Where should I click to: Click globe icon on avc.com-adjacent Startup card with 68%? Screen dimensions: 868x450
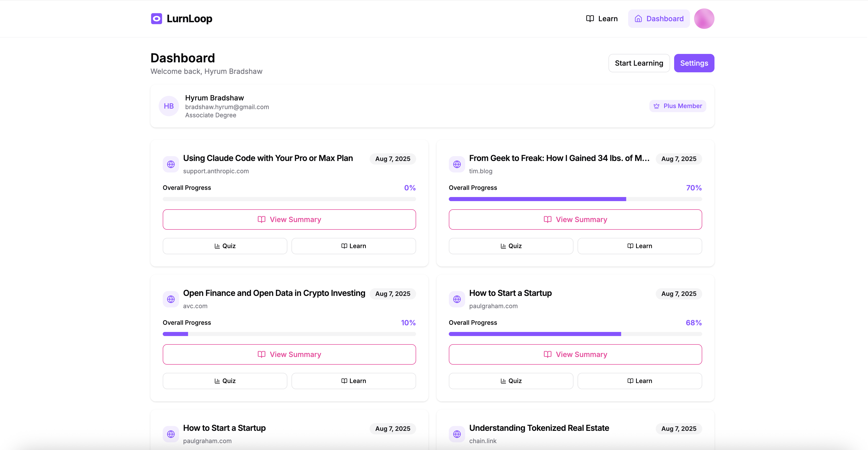pos(457,299)
